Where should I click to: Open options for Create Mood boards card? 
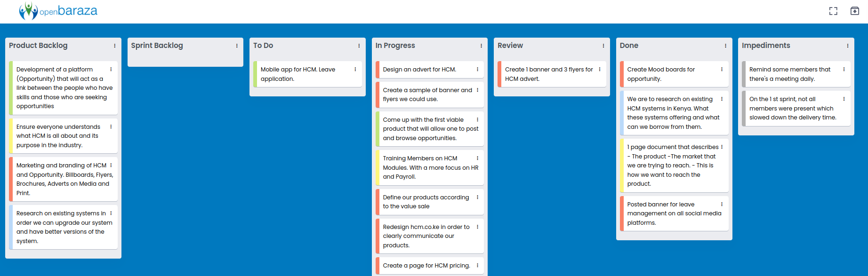click(x=722, y=69)
